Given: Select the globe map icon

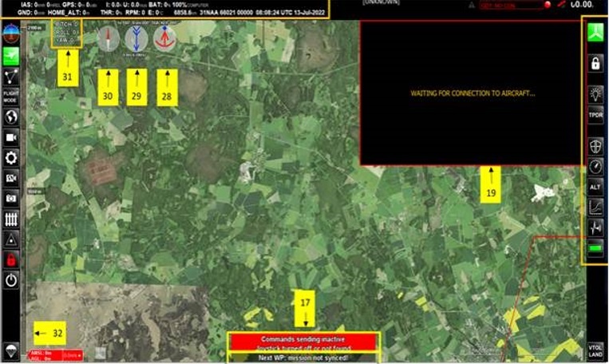Looking at the screenshot, I should point(12,117).
